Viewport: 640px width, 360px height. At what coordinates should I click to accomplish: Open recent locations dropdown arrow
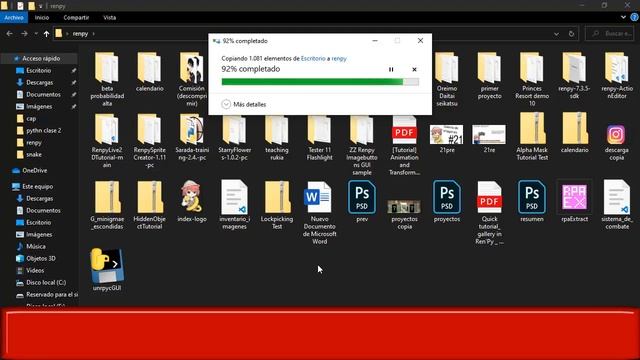pos(36,33)
